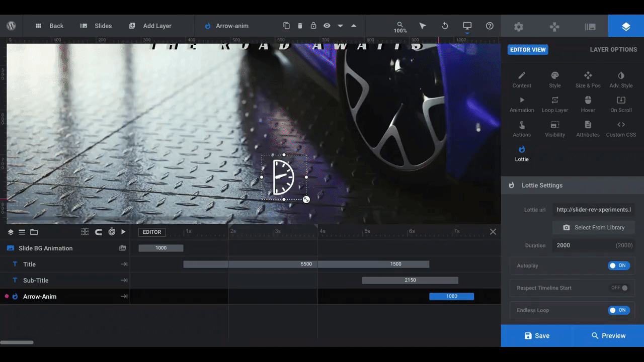Open the Slides menu

[x=96, y=26]
